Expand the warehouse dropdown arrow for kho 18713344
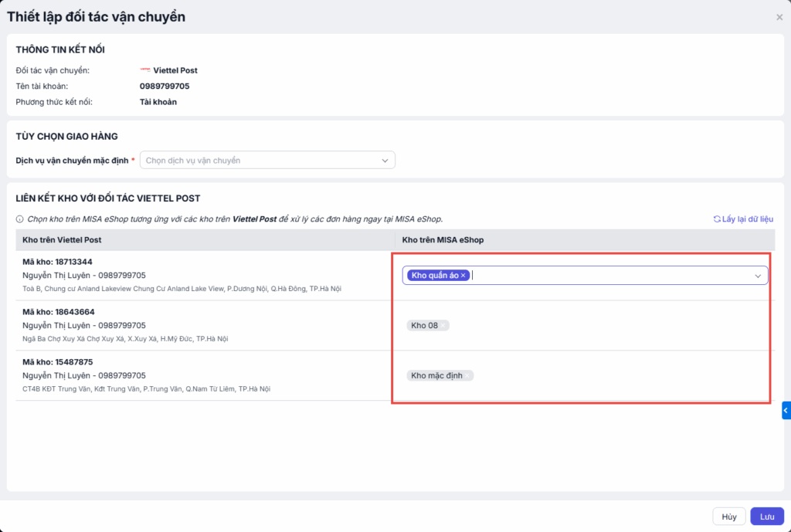This screenshot has width=791, height=532. point(758,276)
